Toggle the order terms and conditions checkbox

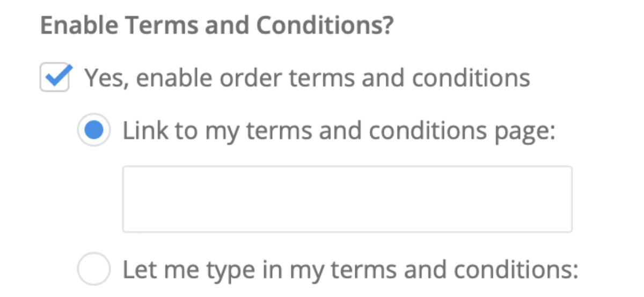pos(55,78)
